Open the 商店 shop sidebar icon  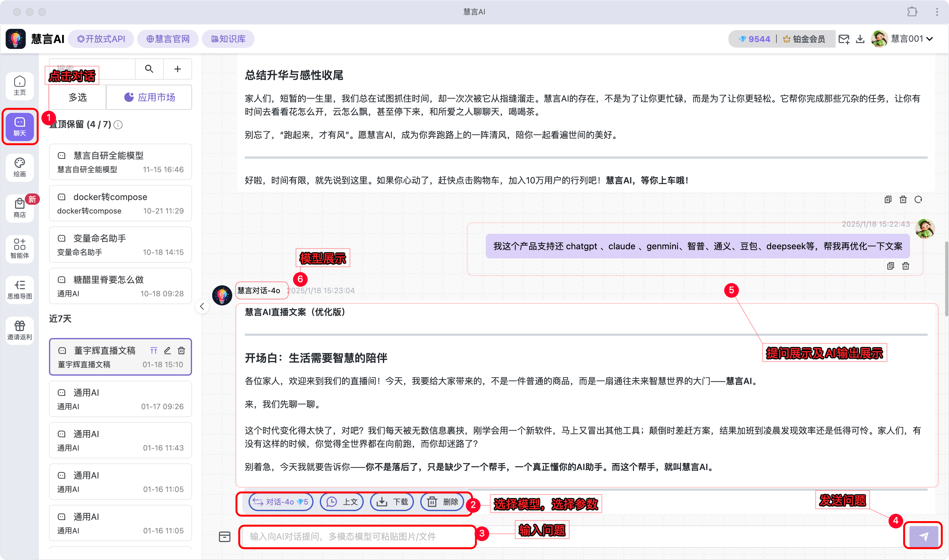(x=20, y=208)
